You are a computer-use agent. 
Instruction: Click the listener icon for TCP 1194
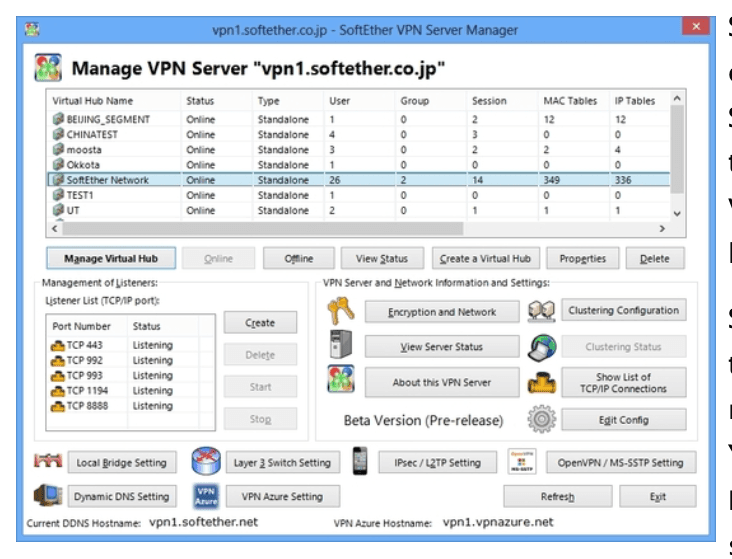(57, 391)
